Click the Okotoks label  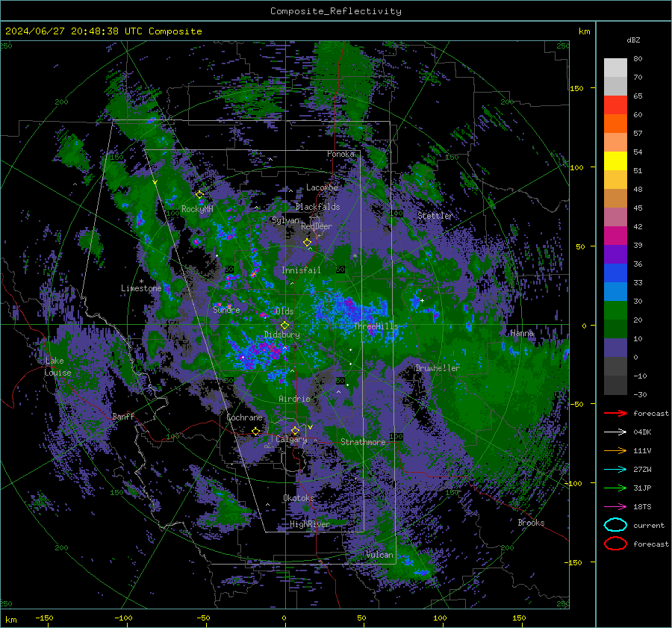click(299, 497)
